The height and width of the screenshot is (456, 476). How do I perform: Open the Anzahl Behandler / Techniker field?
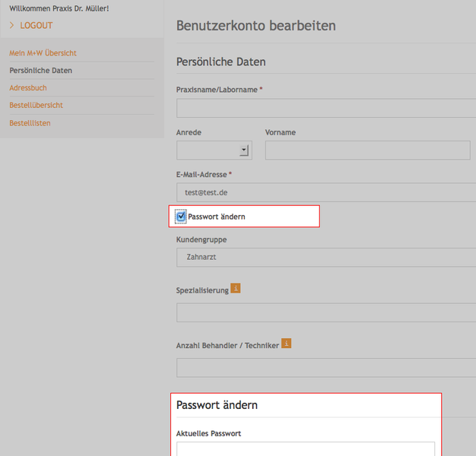pos(327,369)
